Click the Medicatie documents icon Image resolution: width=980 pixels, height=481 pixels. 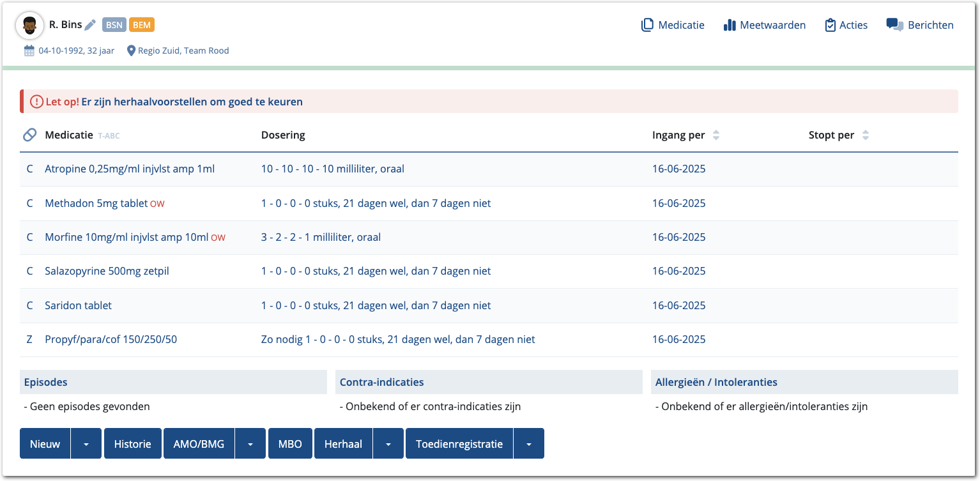(647, 25)
